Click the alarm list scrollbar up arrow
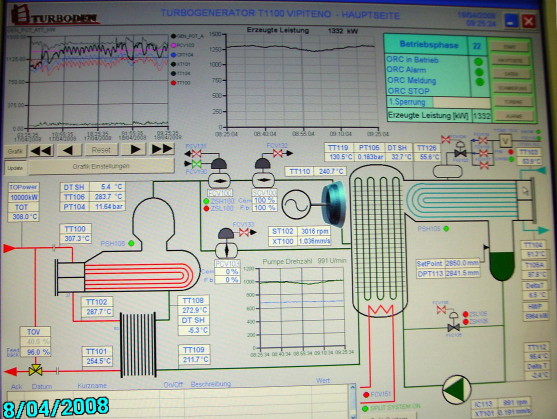The height and width of the screenshot is (419, 557). pyautogui.click(x=352, y=387)
